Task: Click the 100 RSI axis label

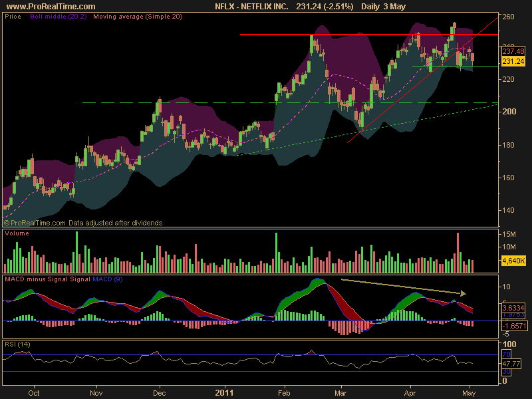Action: click(x=509, y=344)
